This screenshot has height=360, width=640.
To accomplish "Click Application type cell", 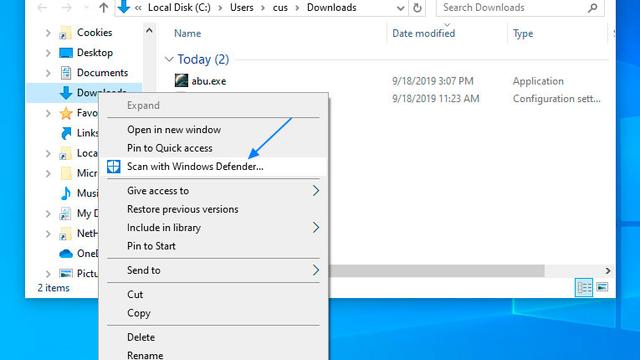I will (x=538, y=81).
